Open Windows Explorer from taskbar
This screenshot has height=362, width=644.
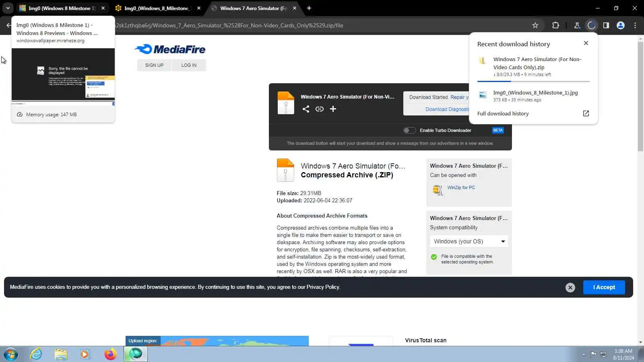click(61, 354)
